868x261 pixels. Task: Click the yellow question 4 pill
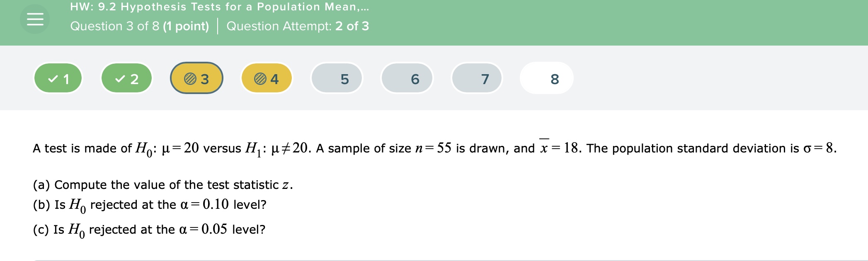[x=266, y=78]
